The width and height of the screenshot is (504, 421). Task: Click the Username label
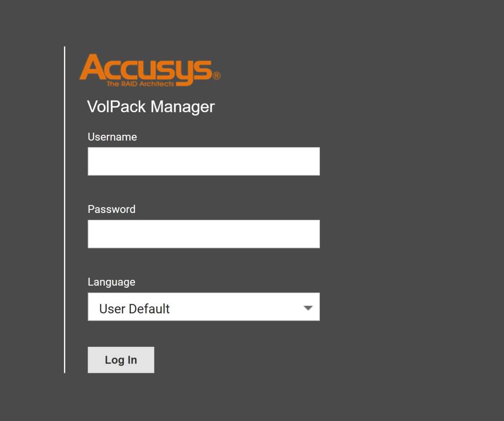click(x=112, y=137)
